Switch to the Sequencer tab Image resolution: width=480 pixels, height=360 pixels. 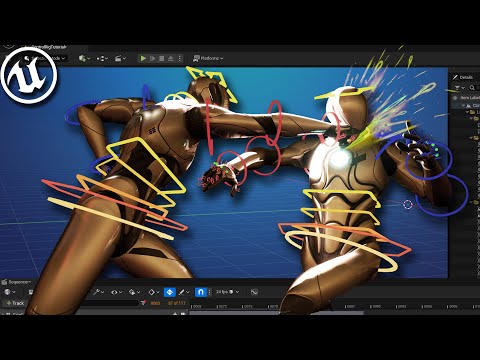pos(17,282)
